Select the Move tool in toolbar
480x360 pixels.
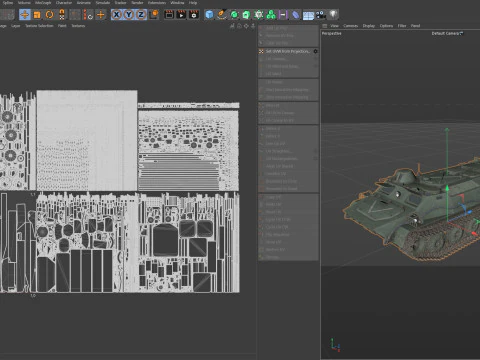25,15
